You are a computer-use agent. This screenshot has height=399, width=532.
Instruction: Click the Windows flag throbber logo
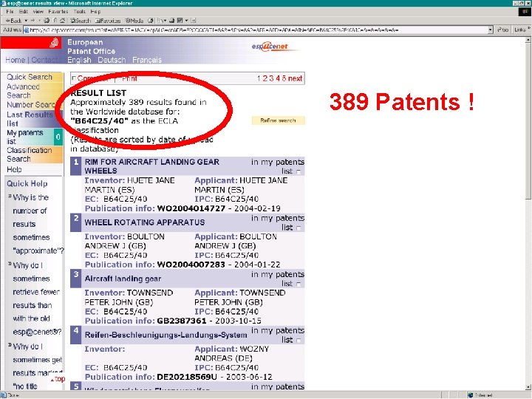(524, 12)
